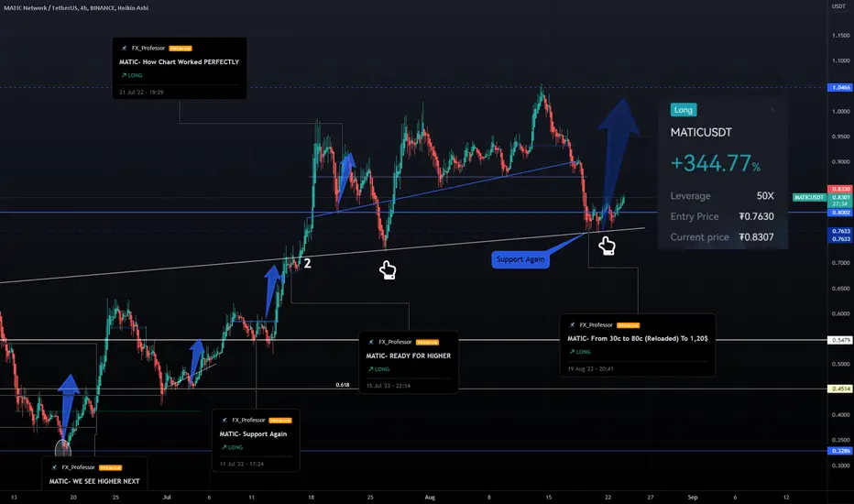This screenshot has height=504, width=854.
Task: Click the blue 'Support Again' callout label
Action: [x=520, y=259]
